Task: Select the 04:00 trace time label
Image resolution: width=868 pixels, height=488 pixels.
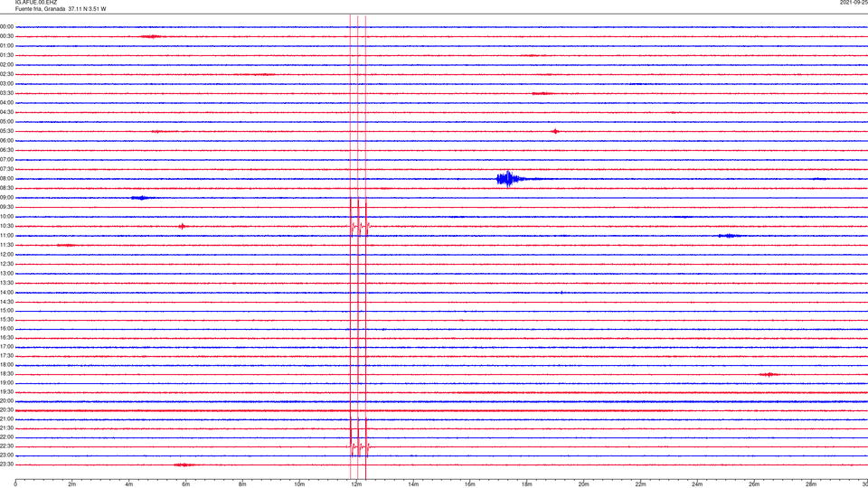Action: tap(6, 102)
